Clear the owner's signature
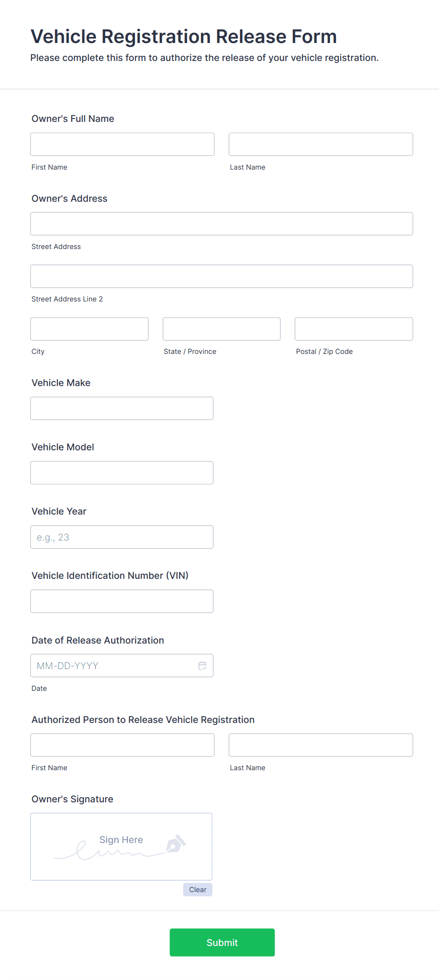 197,890
